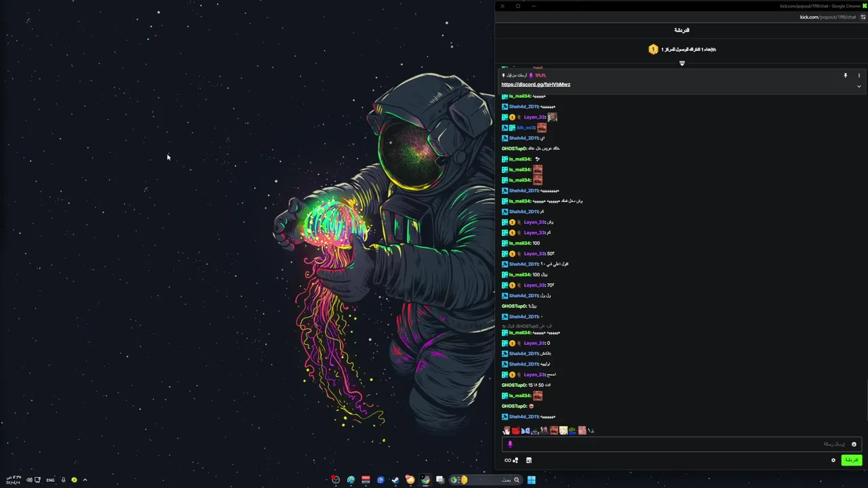The image size is (868, 488).
Task: Click Alk_oo3 username in chat
Action: 525,127
